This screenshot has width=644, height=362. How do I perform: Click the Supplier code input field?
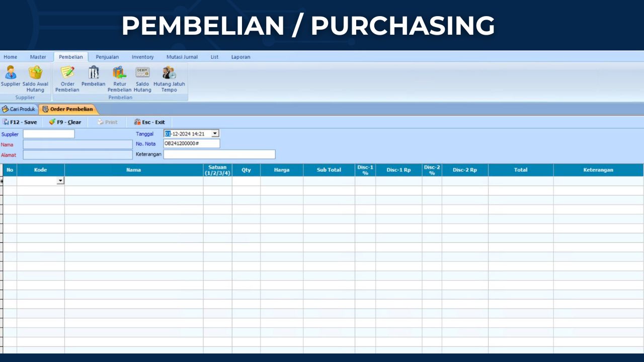click(49, 134)
